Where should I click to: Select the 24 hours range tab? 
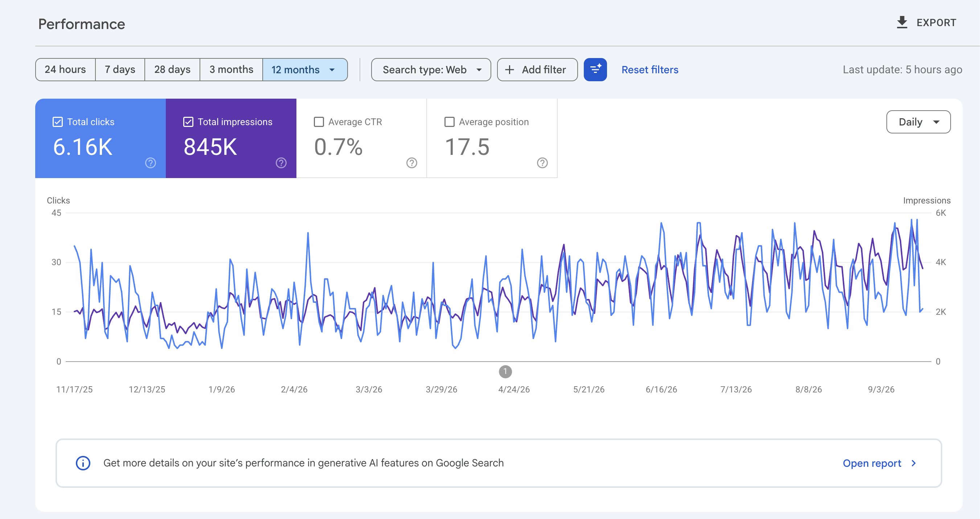coord(65,70)
